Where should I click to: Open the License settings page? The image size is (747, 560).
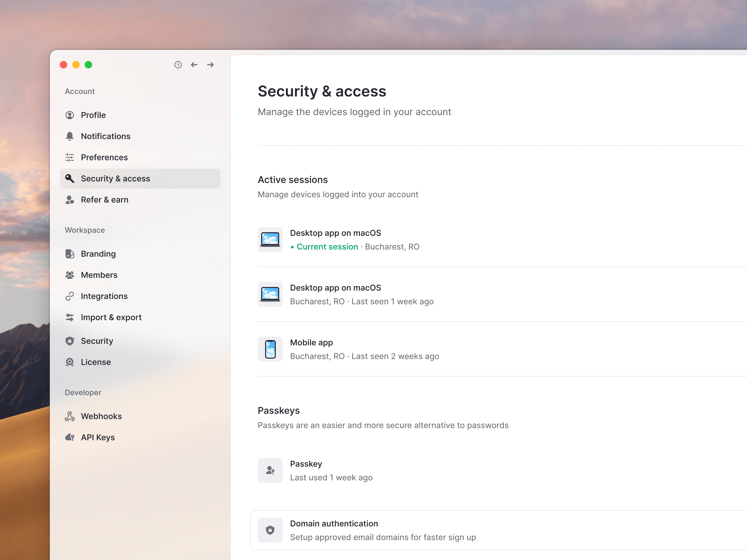pyautogui.click(x=96, y=362)
